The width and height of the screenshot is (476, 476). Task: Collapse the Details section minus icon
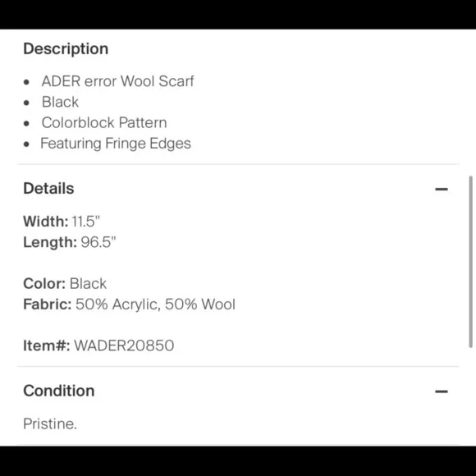[441, 189]
